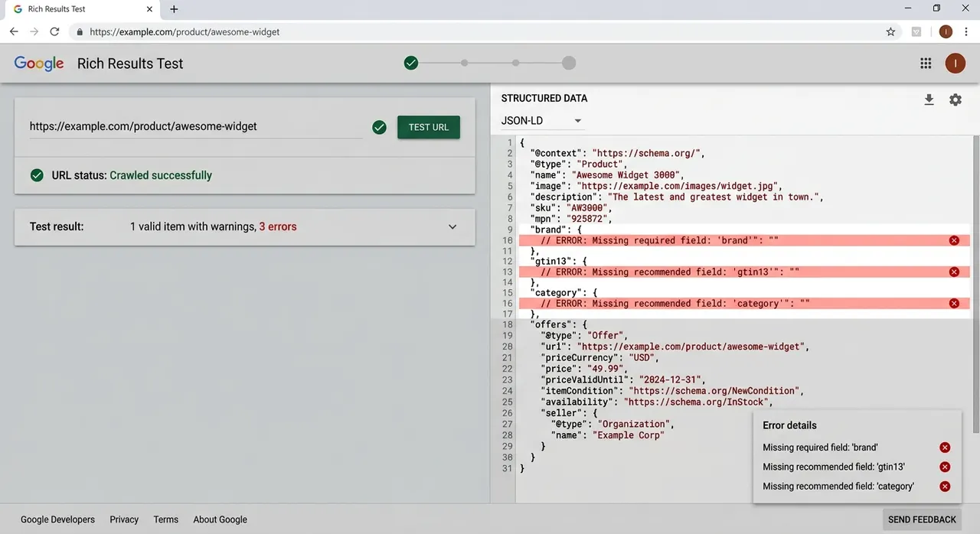Close the Rich Results Test tab
This screenshot has width=980, height=534.
click(150, 9)
